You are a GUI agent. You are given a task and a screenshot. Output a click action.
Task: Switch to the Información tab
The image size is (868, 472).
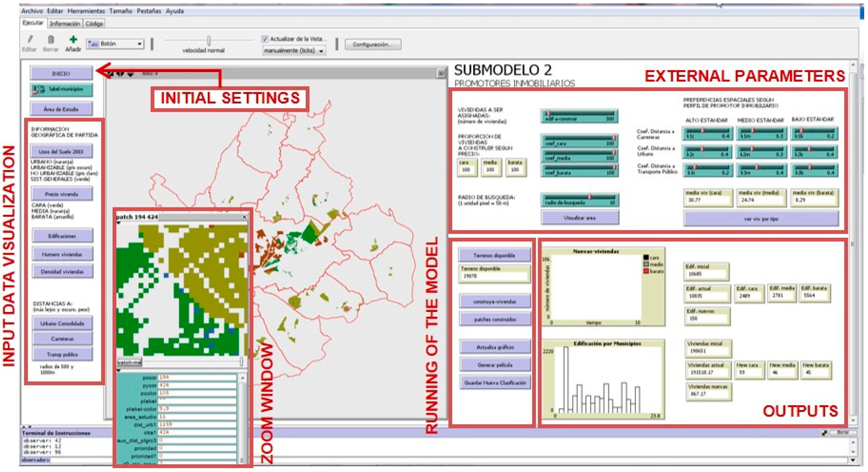point(65,24)
